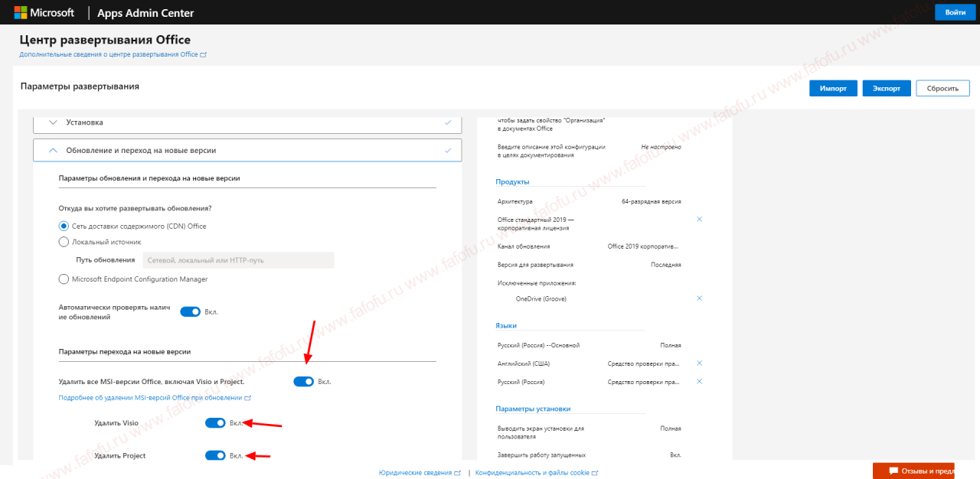Click the 64-разрядная версия value
This screenshot has width=980, height=479.
651,201
